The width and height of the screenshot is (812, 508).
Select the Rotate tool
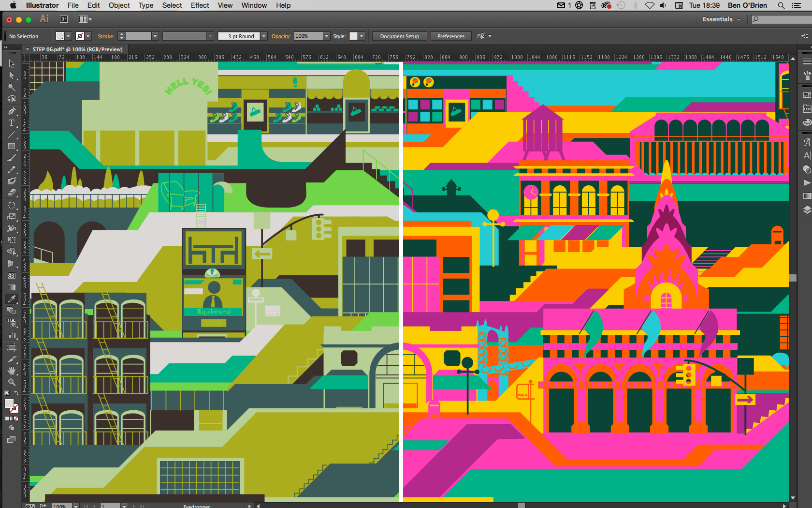coord(12,205)
